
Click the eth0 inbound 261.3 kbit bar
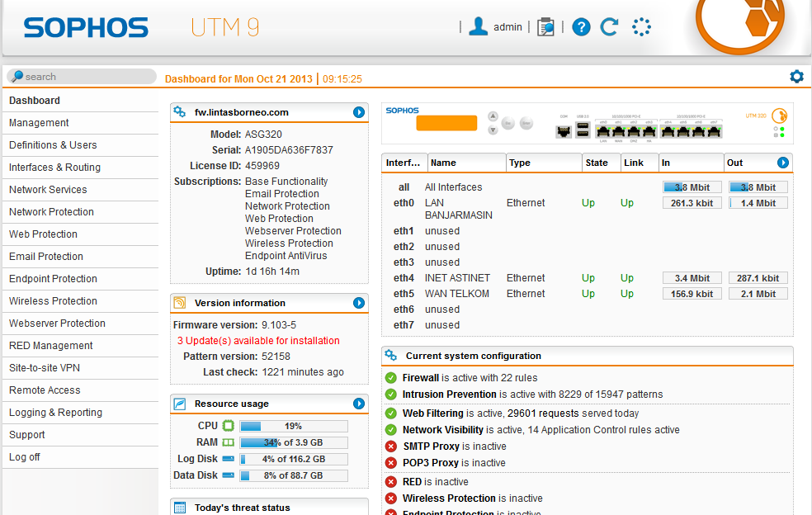(692, 203)
